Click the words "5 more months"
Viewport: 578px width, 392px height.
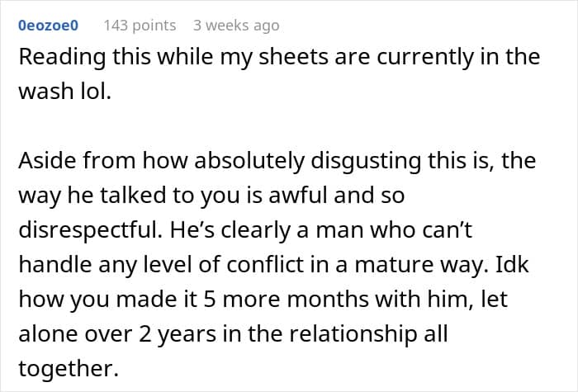[286, 299]
